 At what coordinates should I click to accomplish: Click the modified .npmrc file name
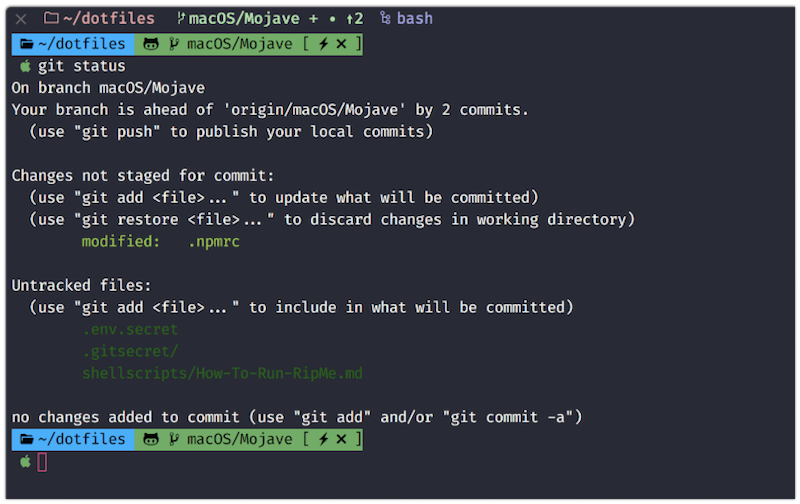[214, 241]
